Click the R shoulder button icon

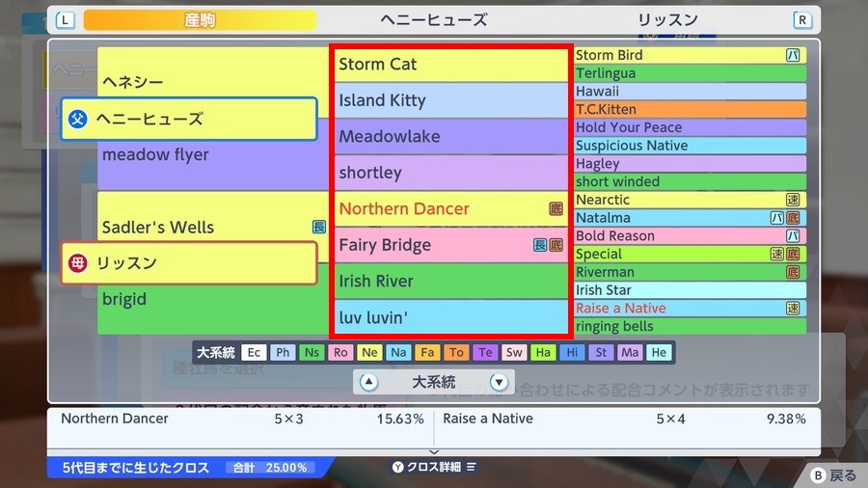[802, 20]
